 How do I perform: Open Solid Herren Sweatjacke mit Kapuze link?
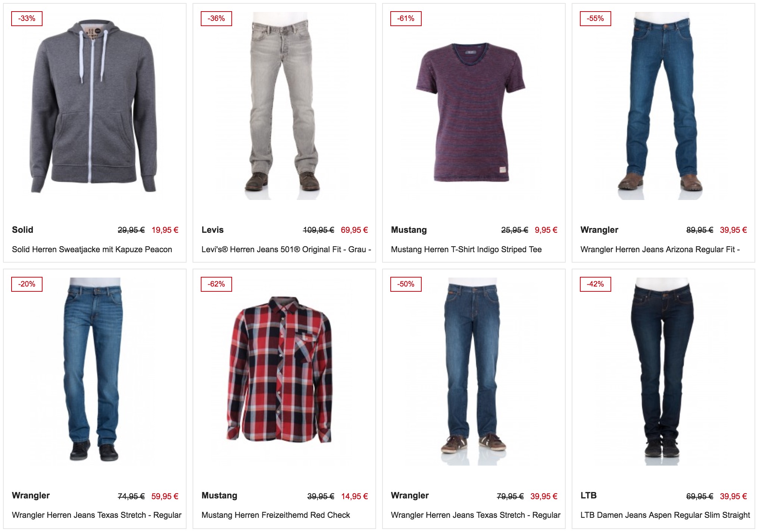pos(92,250)
